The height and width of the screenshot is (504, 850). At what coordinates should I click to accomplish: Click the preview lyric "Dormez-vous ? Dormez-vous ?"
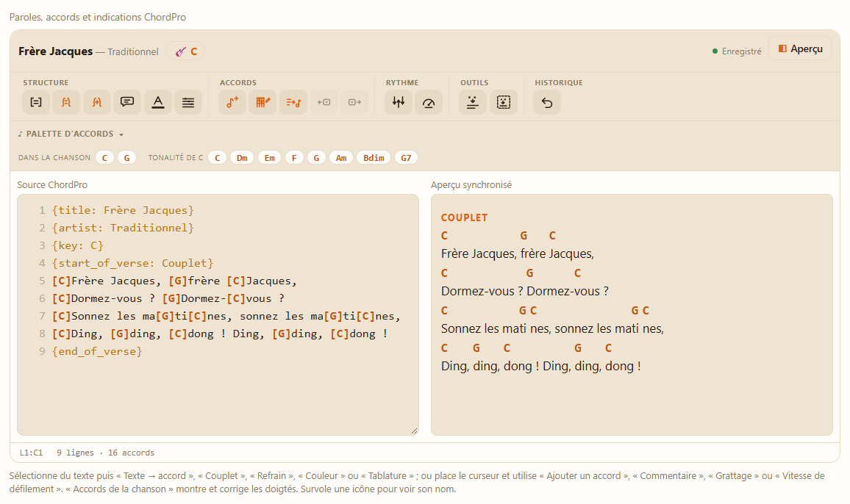(x=525, y=291)
